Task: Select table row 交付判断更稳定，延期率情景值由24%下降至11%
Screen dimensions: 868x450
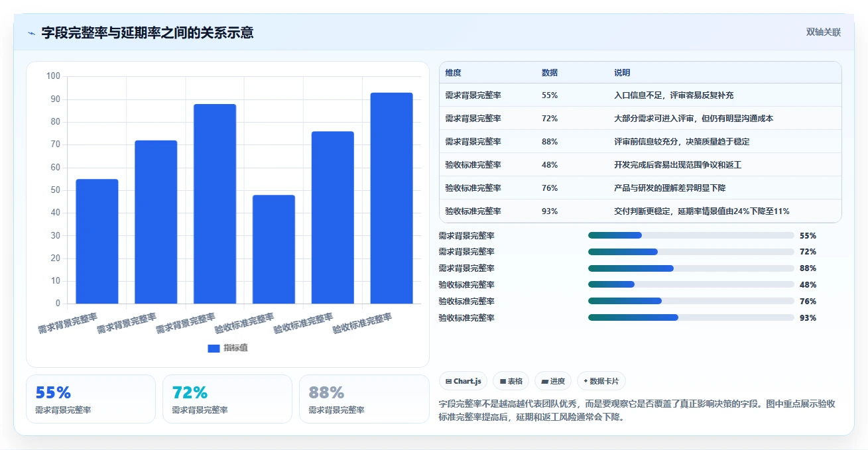Action: [x=641, y=211]
